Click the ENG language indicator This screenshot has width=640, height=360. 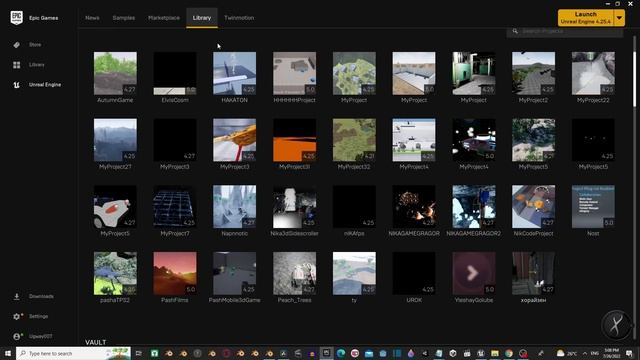pyautogui.click(x=595, y=353)
